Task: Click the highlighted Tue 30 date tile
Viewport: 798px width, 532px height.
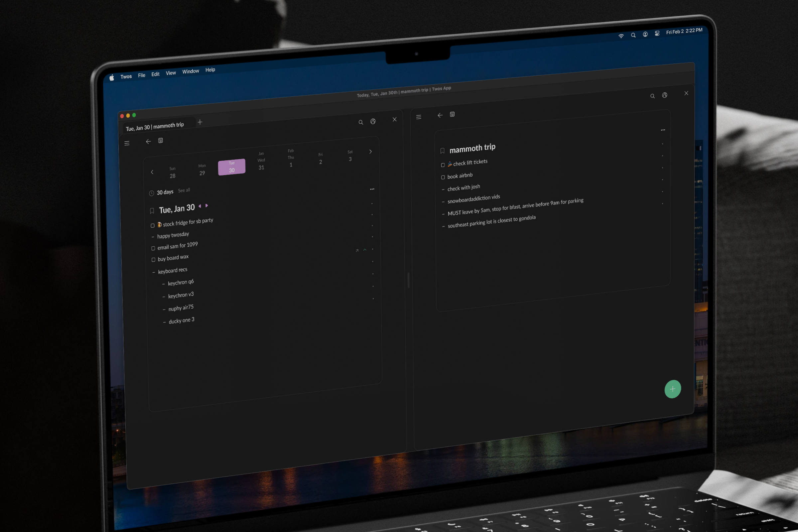Action: 231,167
